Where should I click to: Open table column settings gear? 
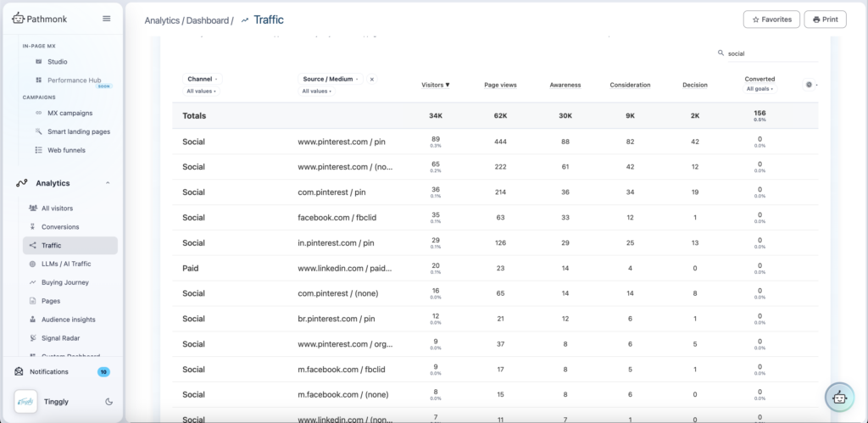pos(809,85)
